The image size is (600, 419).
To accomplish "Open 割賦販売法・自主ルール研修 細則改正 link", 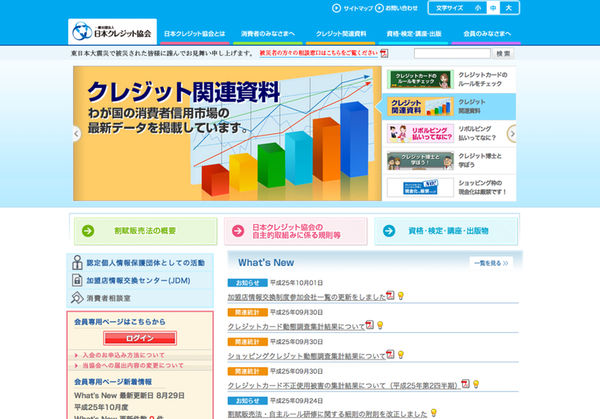I will point(328,414).
